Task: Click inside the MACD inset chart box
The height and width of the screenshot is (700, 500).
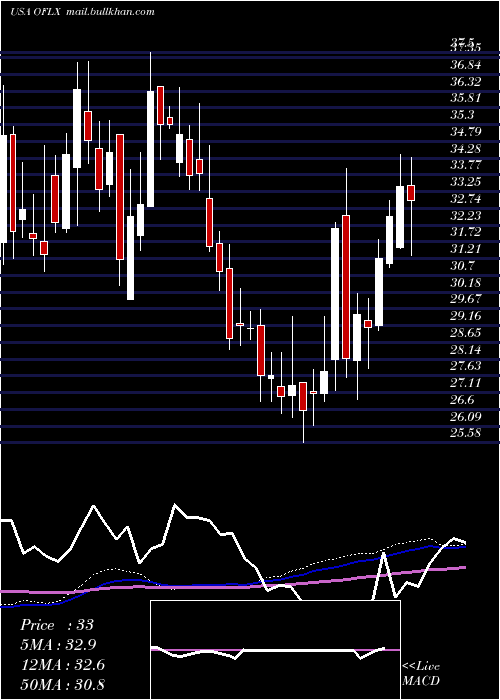Action: [275, 650]
